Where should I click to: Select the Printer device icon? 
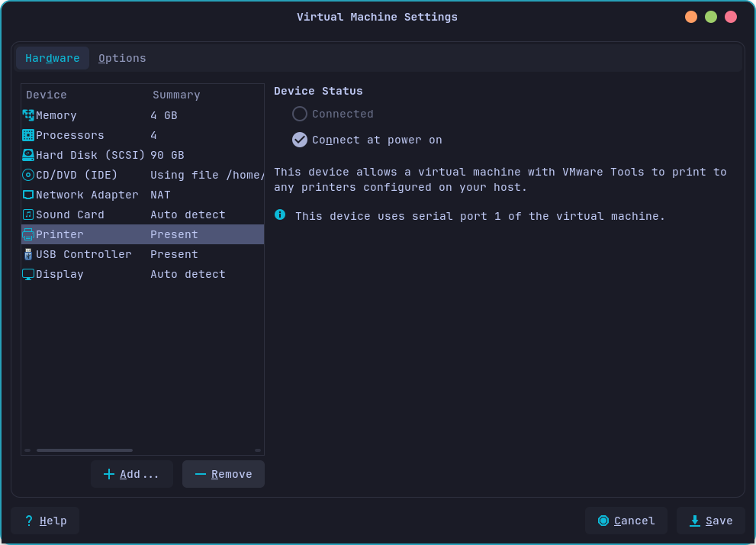click(29, 234)
